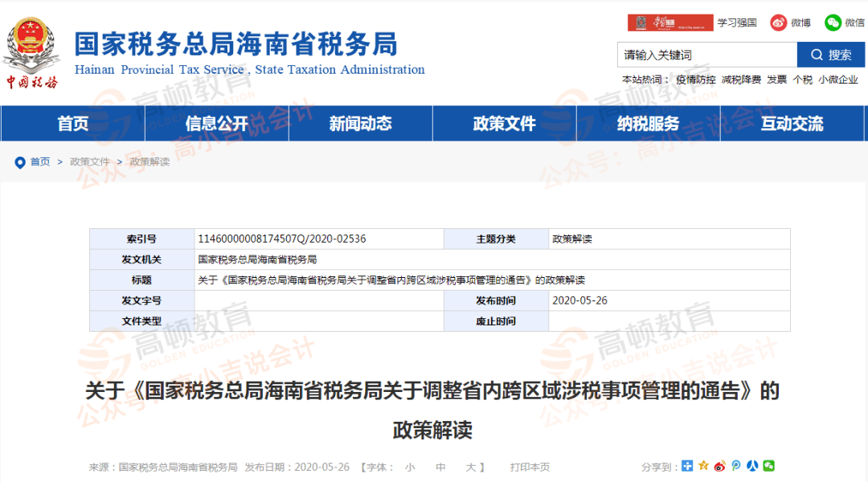The height and width of the screenshot is (482, 868).
Task: Switch to the 新闻动态 tab
Action: [360, 124]
